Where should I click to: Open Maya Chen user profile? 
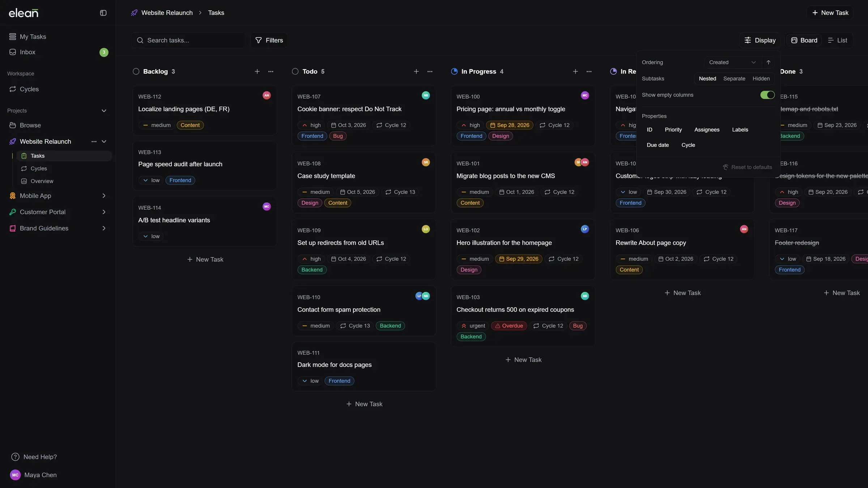click(33, 475)
